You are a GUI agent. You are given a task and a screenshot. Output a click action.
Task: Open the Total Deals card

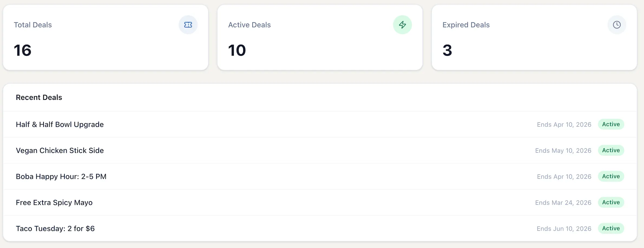click(x=106, y=38)
